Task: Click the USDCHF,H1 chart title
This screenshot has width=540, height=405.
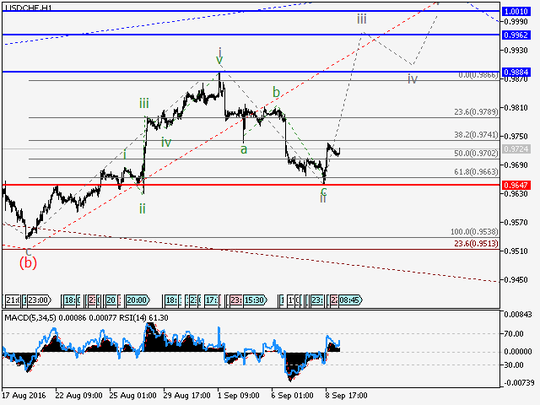Action: point(29,8)
